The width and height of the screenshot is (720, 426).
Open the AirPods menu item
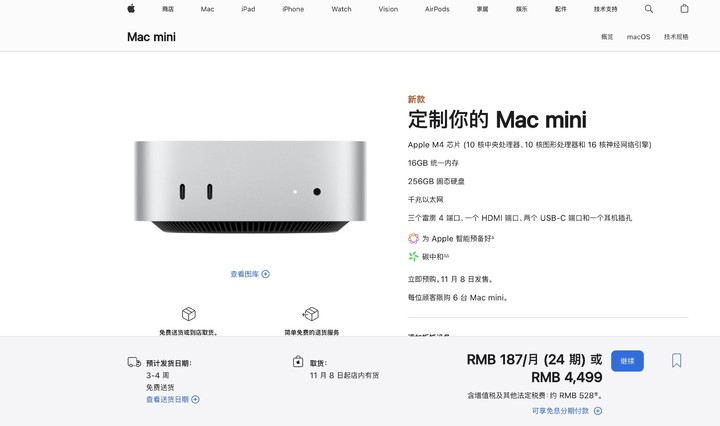pyautogui.click(x=437, y=9)
